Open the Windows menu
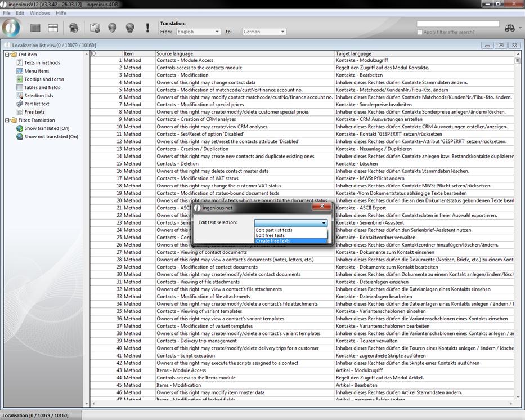525x420 pixels. [x=39, y=13]
